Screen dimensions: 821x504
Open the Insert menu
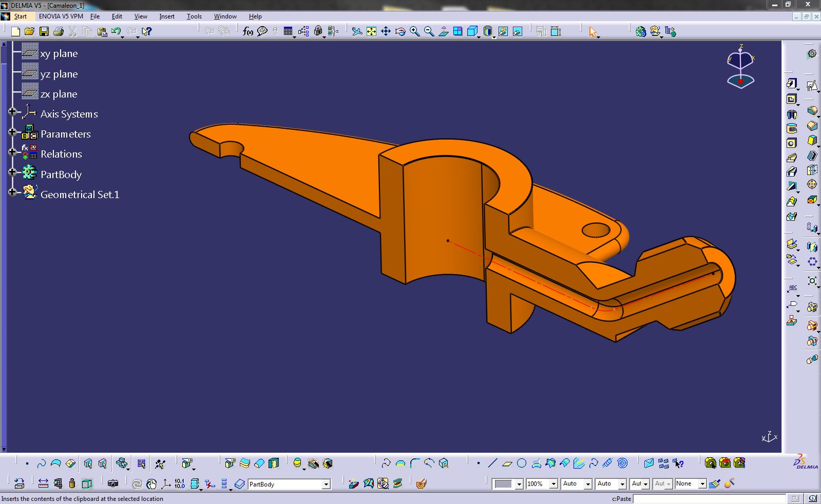click(x=167, y=16)
